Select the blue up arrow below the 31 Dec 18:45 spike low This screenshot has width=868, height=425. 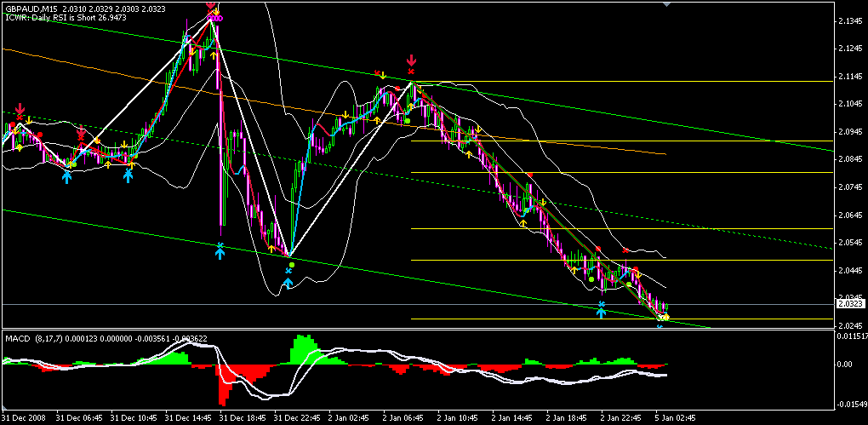pyautogui.click(x=220, y=251)
